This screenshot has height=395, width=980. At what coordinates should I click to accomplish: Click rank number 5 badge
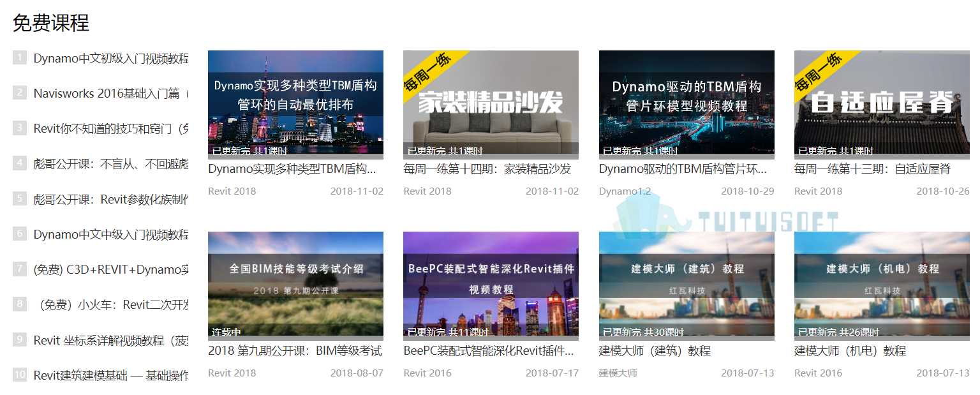20,198
